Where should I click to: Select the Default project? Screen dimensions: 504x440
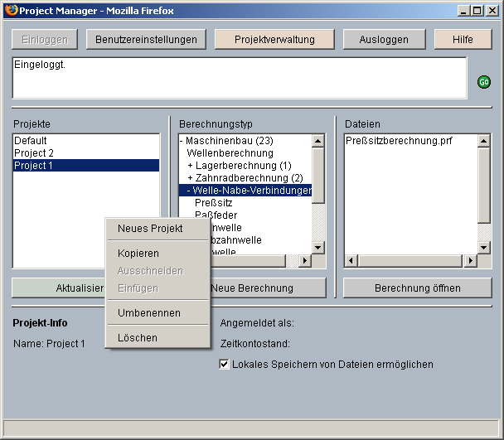click(31, 141)
